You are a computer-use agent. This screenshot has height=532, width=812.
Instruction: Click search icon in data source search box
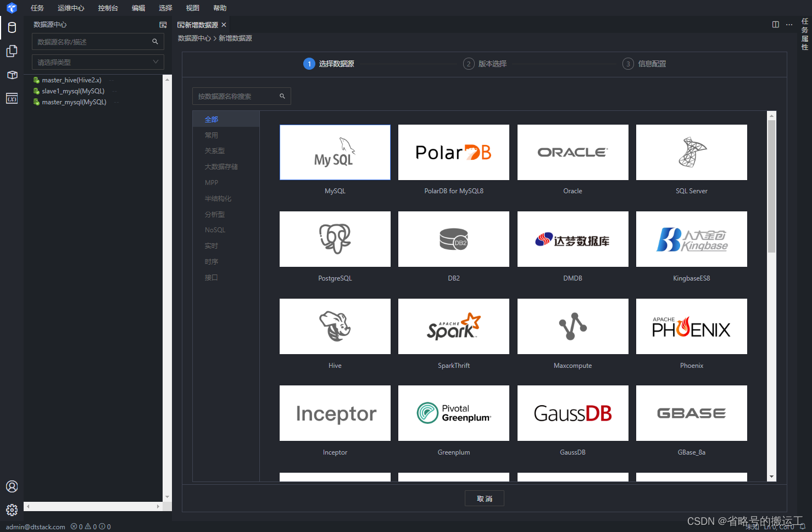(x=282, y=96)
